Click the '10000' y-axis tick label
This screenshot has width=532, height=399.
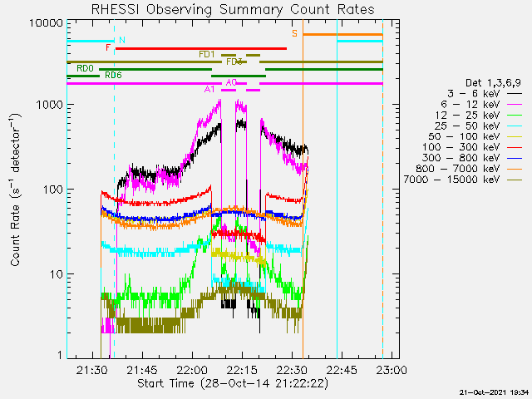click(x=47, y=23)
